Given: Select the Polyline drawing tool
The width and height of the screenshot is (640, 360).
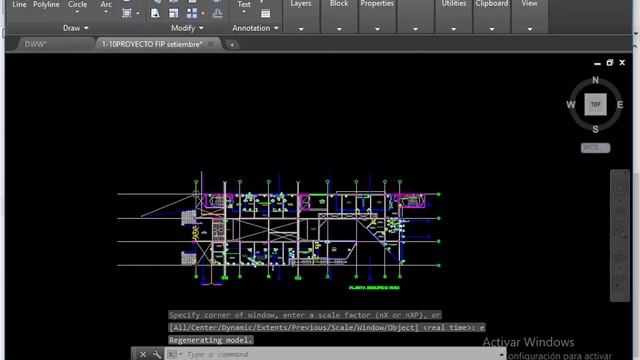Looking at the screenshot, I should tap(46, 4).
